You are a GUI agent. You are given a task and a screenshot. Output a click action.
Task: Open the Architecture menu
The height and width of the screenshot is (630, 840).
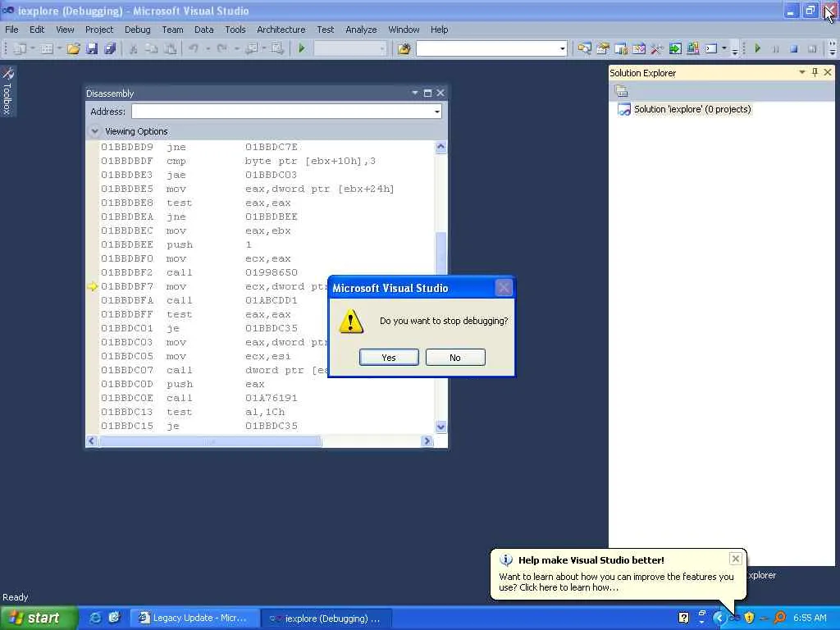(x=281, y=30)
